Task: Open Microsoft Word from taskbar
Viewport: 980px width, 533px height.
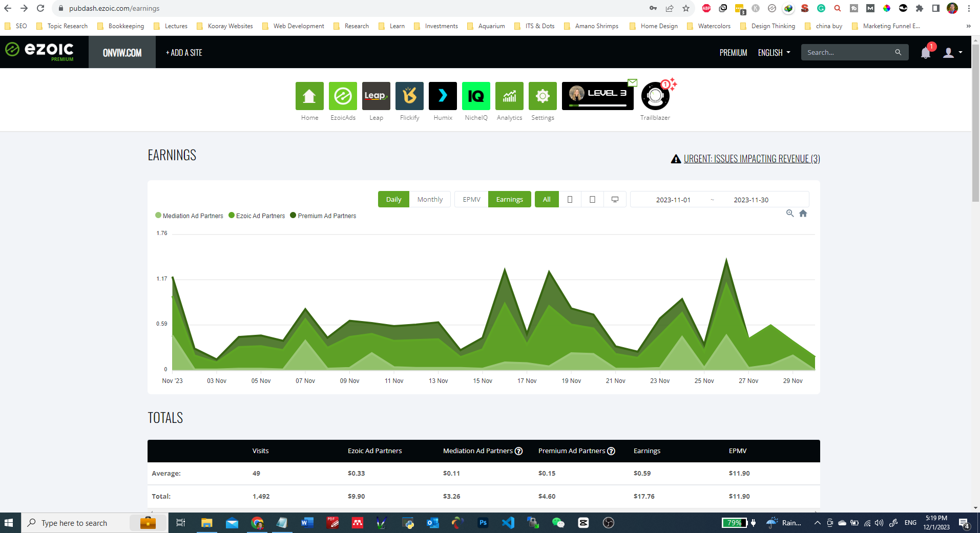Action: [307, 523]
